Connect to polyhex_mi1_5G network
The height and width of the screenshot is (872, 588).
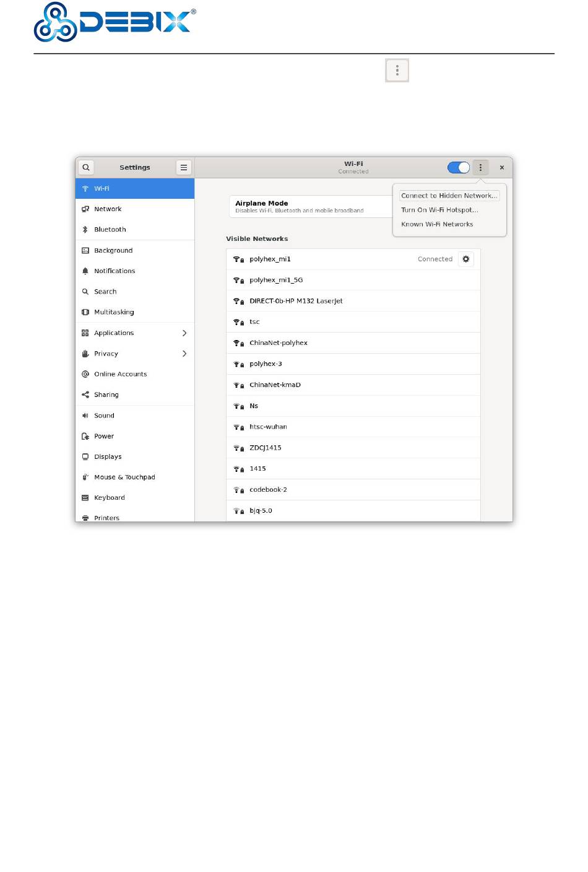(x=276, y=281)
